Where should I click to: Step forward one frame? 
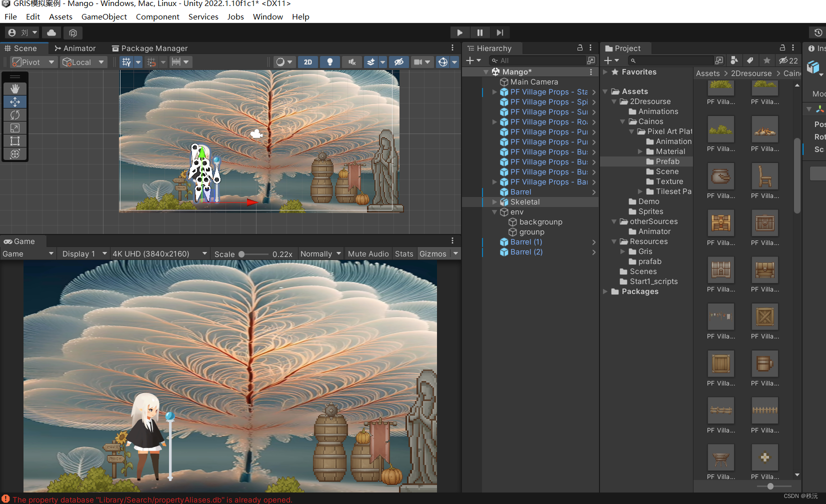(x=499, y=32)
